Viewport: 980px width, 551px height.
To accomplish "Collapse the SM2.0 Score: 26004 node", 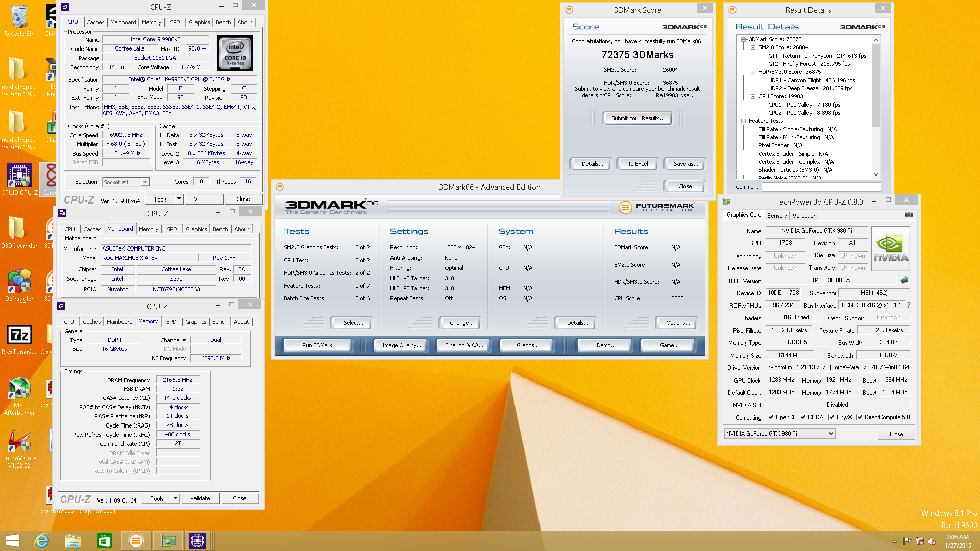I will coord(753,47).
